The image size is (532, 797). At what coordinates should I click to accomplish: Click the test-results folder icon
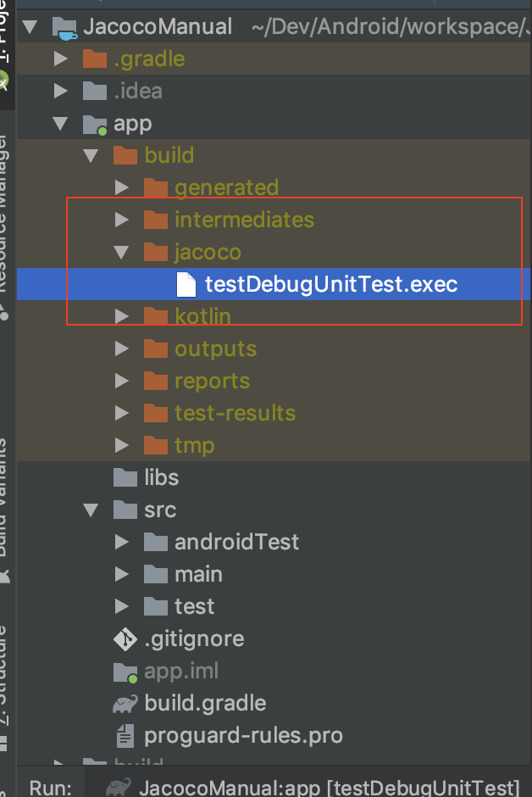pyautogui.click(x=156, y=413)
